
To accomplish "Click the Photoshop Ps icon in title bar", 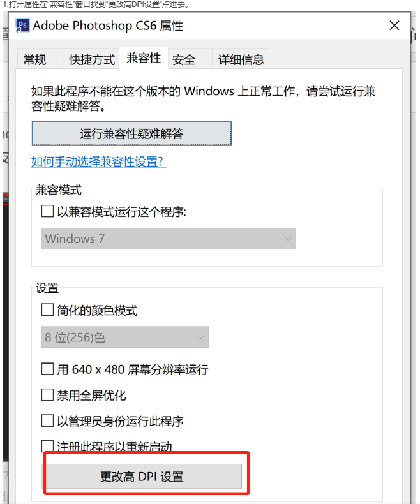I will (x=23, y=26).
